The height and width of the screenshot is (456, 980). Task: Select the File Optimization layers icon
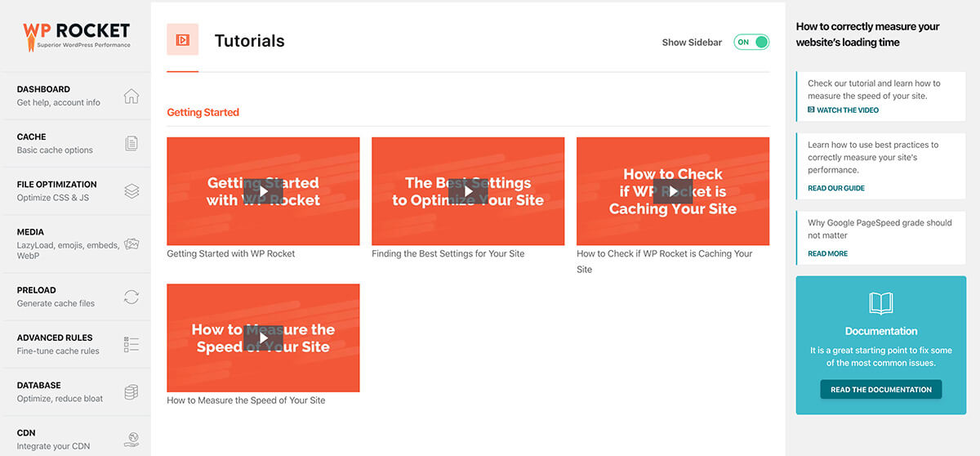pos(131,191)
